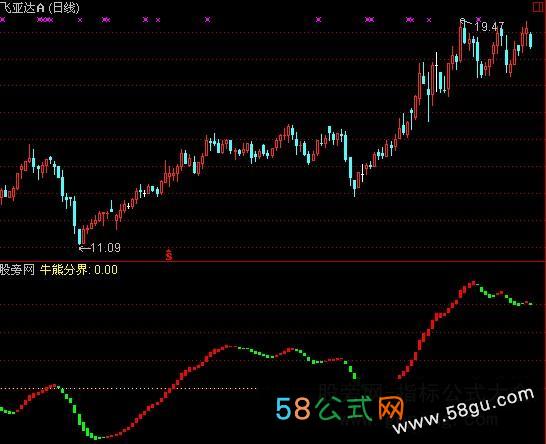Screen dimensions: 546x444
Task: Click the 58公式网 watermark logo
Action: pyautogui.click(x=340, y=408)
